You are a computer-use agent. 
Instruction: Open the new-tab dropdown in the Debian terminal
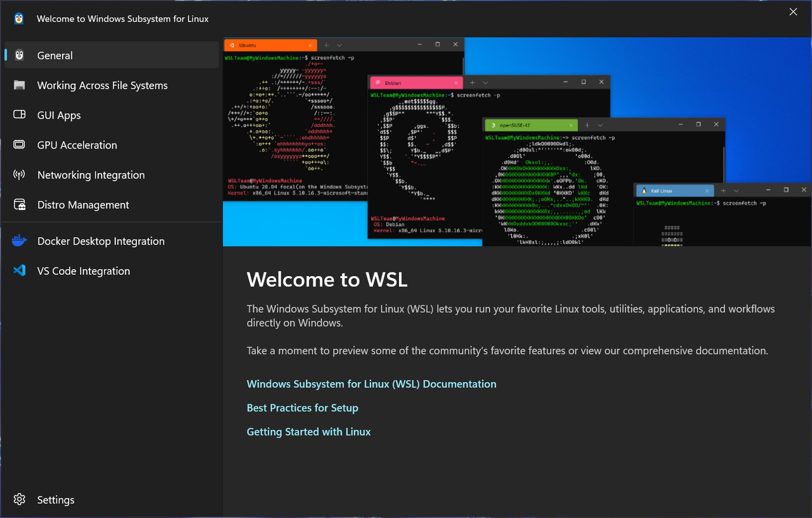pyautogui.click(x=485, y=82)
